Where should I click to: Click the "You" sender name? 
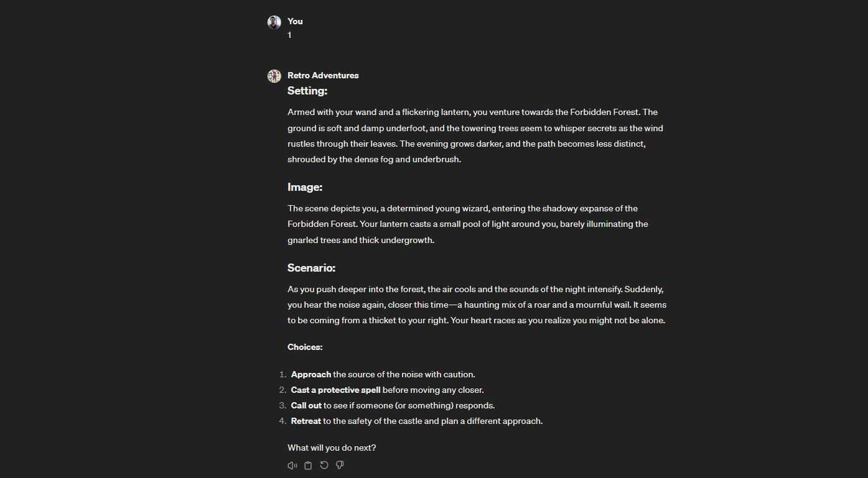(x=295, y=21)
